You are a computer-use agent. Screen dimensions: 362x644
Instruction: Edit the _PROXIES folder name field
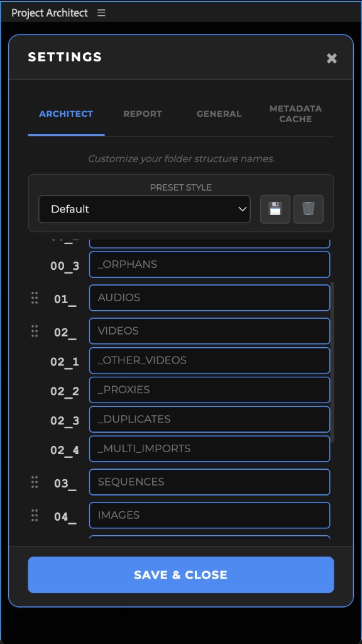coord(209,390)
